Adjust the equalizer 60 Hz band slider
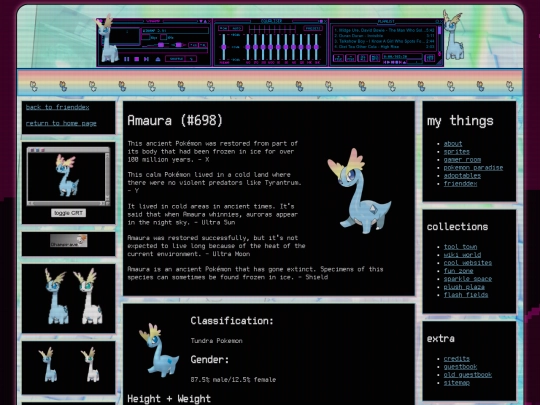 [248, 47]
